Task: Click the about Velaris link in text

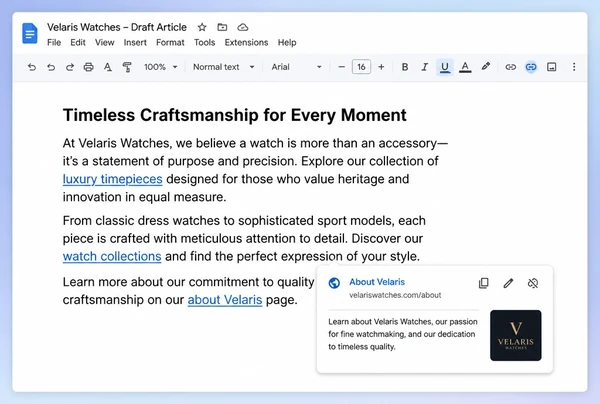Action: [225, 300]
